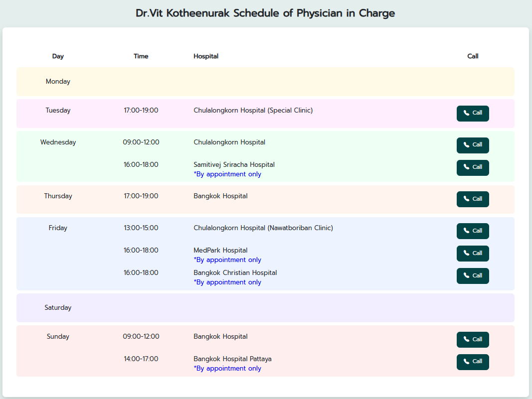This screenshot has height=399, width=532.
Task: Call MedPark Hospital
Action: coord(473,253)
